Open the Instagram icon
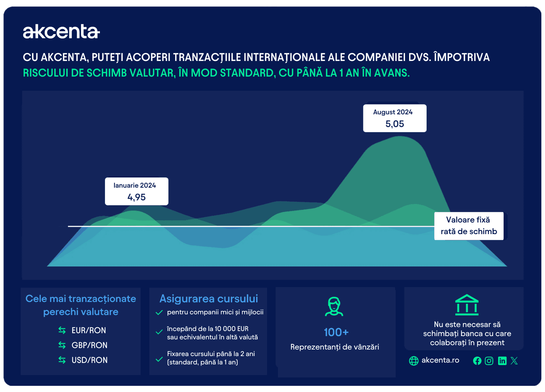This screenshot has height=392, width=545. 489,361
